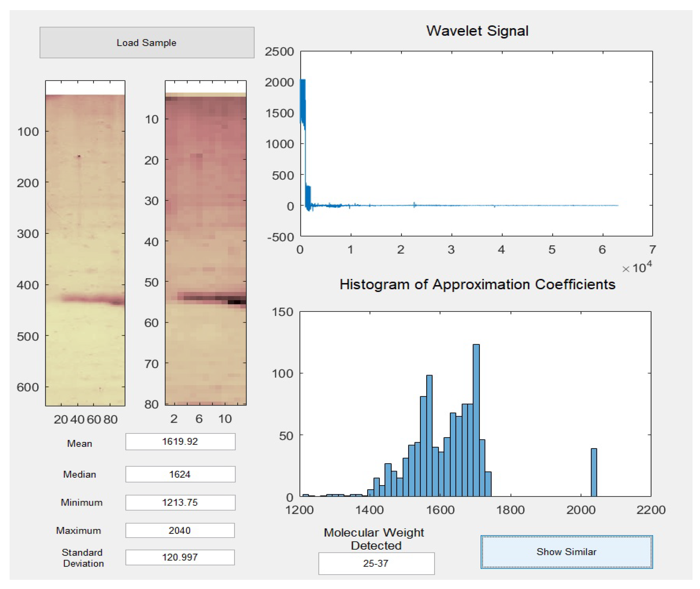Click the Wavelet Signal title text
The image size is (700, 589).
pyautogui.click(x=477, y=31)
